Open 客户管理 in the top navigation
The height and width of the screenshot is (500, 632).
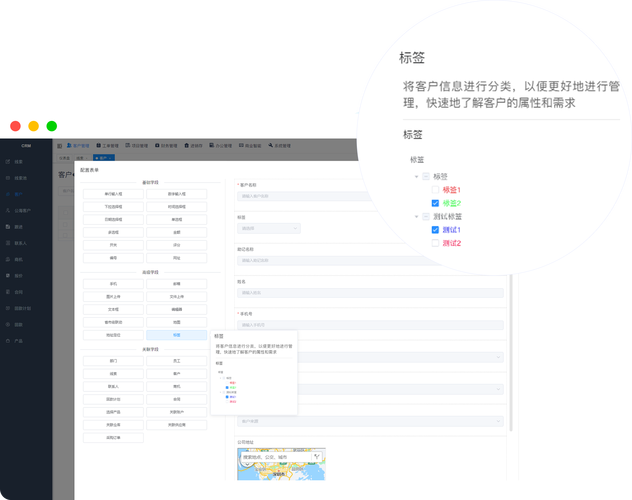click(78, 145)
